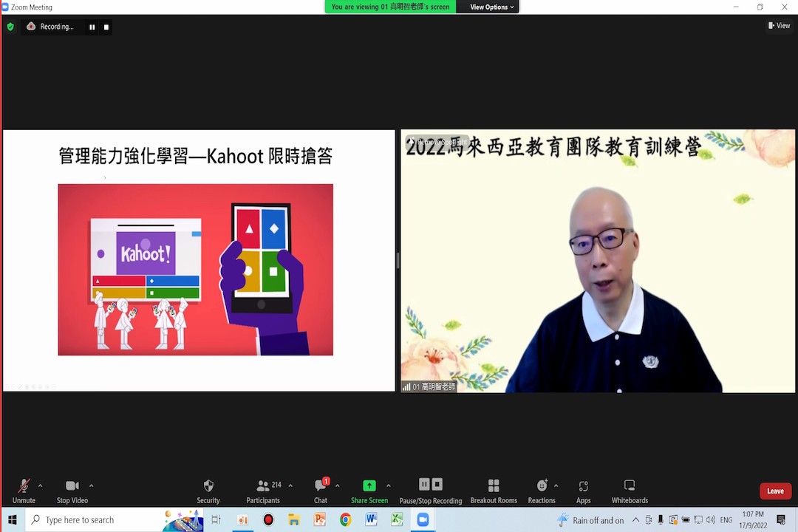Click the shared slide title text
The height and width of the screenshot is (532, 798).
point(195,156)
